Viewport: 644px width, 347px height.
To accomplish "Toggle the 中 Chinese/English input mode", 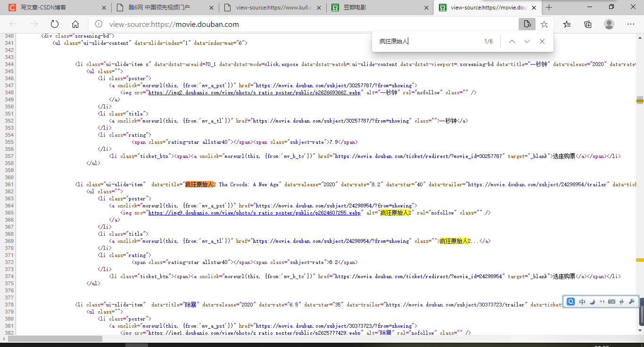I will tap(583, 302).
